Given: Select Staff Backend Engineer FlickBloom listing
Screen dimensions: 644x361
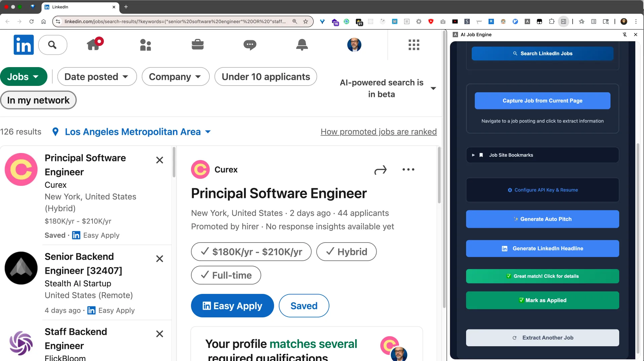Looking at the screenshot, I should pos(86,341).
